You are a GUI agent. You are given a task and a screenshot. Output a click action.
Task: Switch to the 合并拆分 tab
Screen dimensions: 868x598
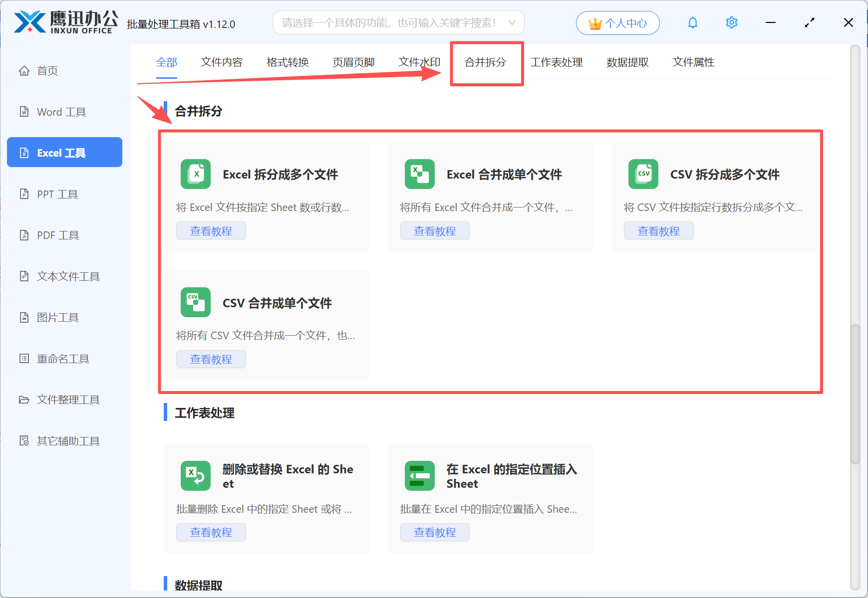(x=485, y=62)
